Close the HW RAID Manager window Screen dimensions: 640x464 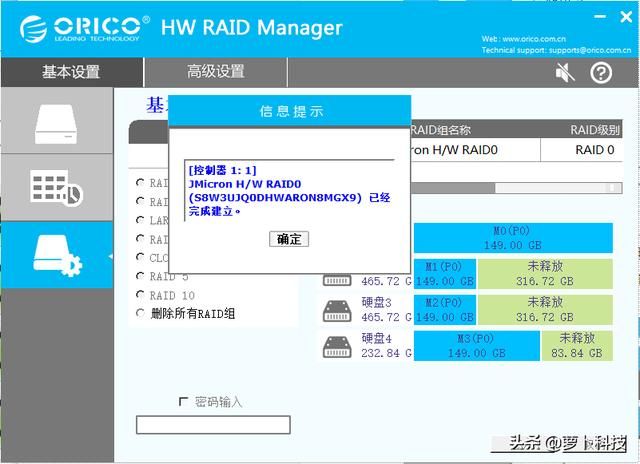pos(626,17)
